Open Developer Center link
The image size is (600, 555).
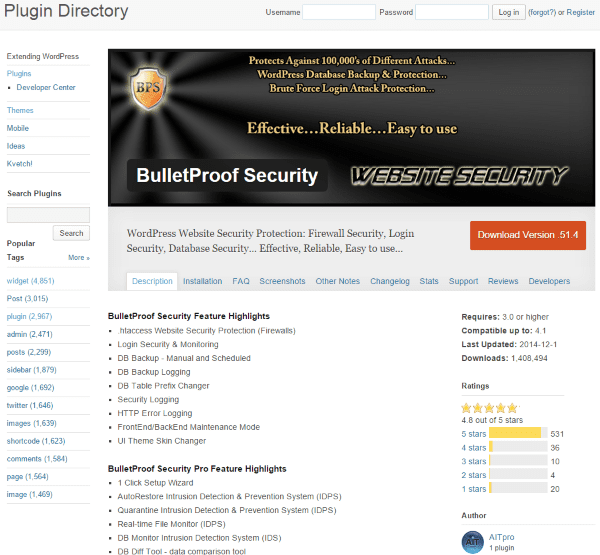tap(46, 88)
